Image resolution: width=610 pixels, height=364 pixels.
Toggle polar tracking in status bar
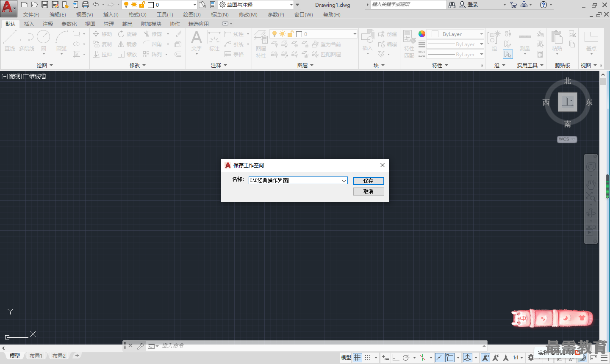point(406,358)
